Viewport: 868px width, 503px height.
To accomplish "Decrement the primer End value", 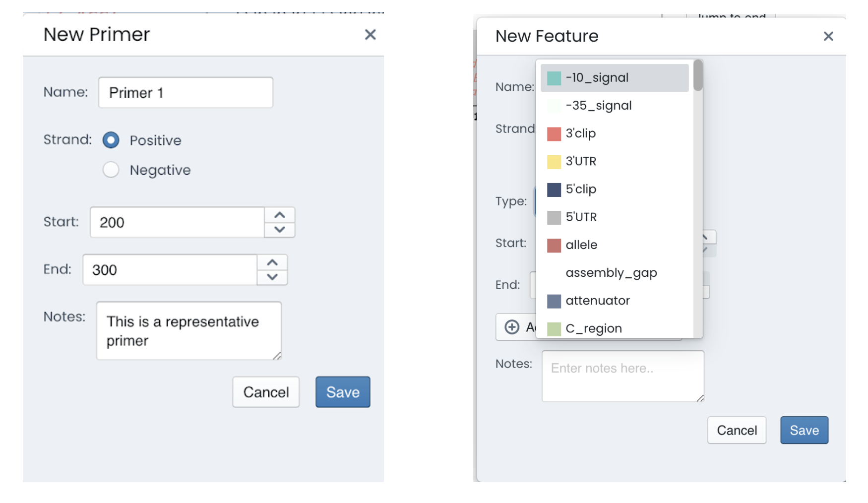I will tap(272, 277).
